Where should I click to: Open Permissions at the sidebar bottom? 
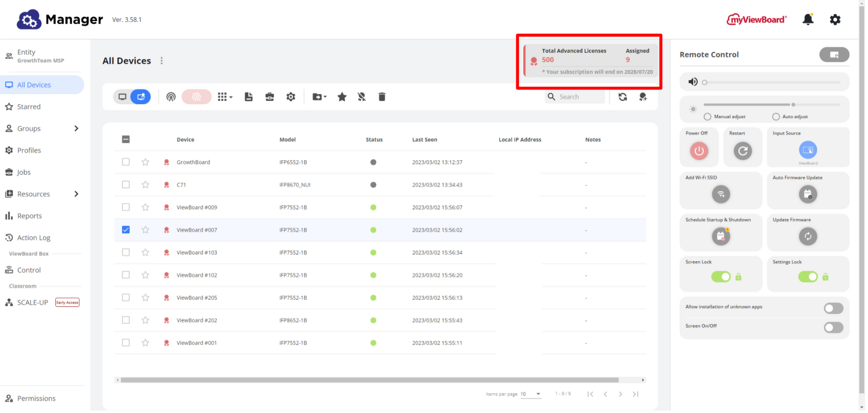click(x=36, y=398)
